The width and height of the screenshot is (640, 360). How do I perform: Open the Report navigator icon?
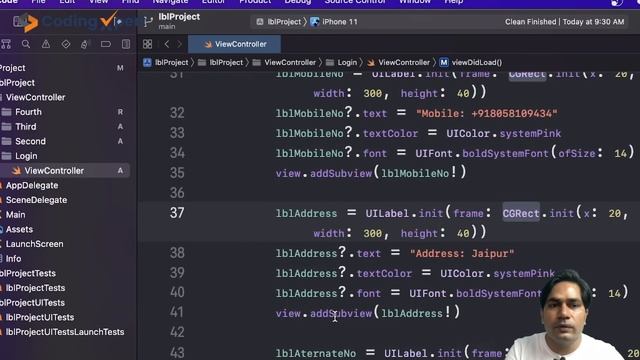(x=126, y=44)
